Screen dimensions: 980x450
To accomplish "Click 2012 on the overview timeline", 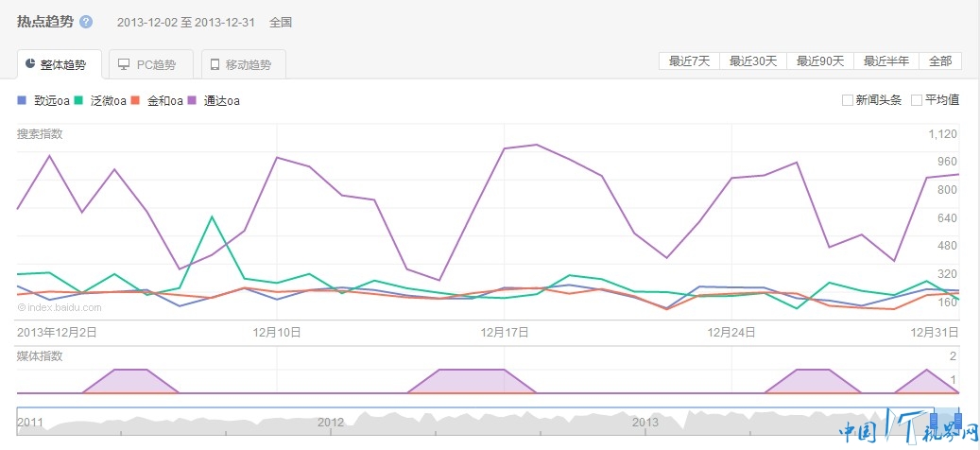I will click(x=331, y=422).
